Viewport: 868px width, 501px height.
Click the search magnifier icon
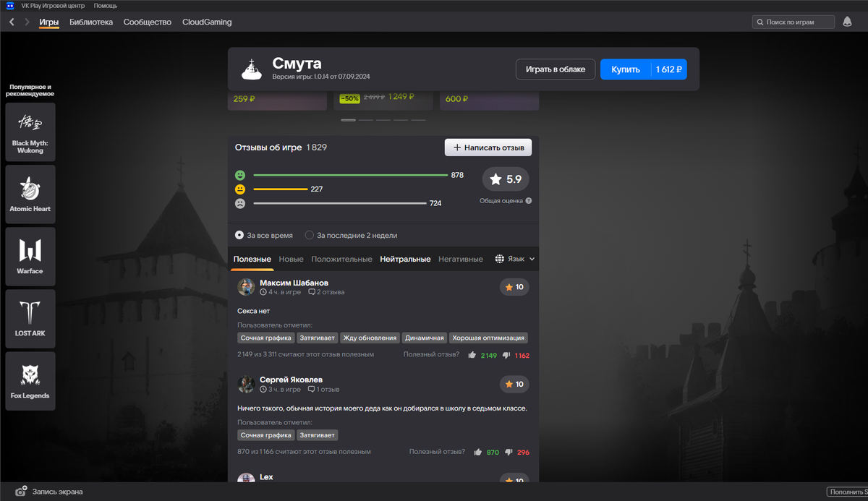tap(759, 22)
